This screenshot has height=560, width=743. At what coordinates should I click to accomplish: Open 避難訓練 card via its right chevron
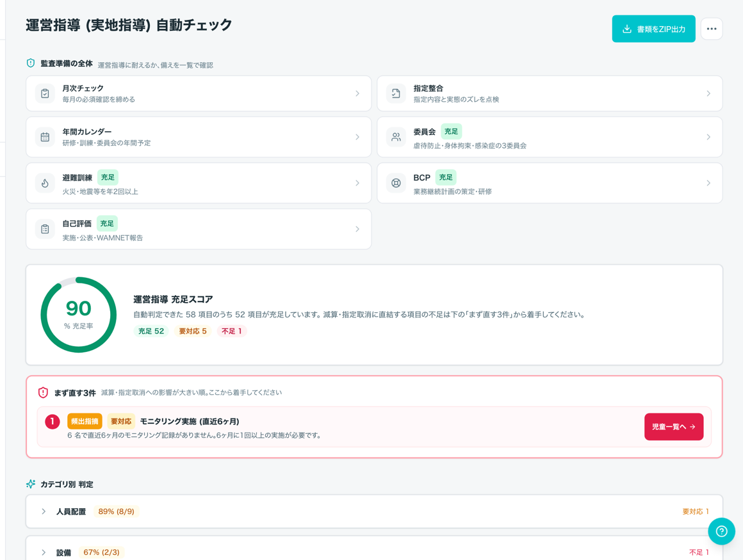(357, 183)
